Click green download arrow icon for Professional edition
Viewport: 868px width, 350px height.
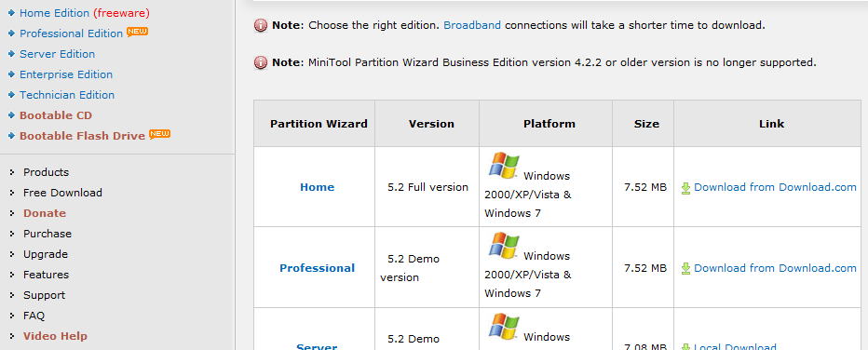(x=685, y=269)
